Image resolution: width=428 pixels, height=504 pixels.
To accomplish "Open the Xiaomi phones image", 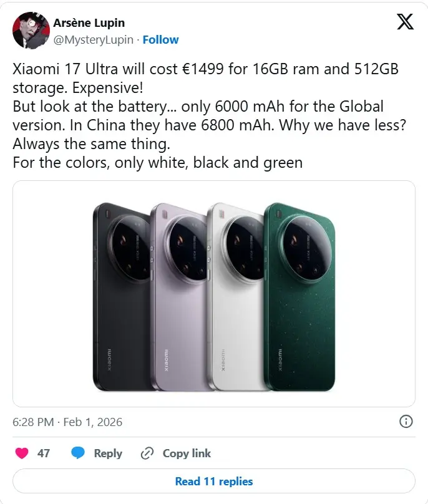I will pyautogui.click(x=214, y=294).
